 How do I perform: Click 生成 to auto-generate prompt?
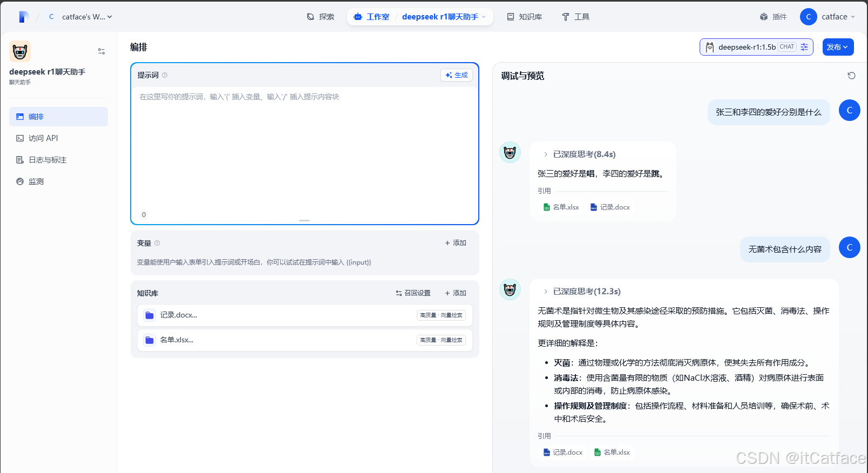click(x=457, y=75)
